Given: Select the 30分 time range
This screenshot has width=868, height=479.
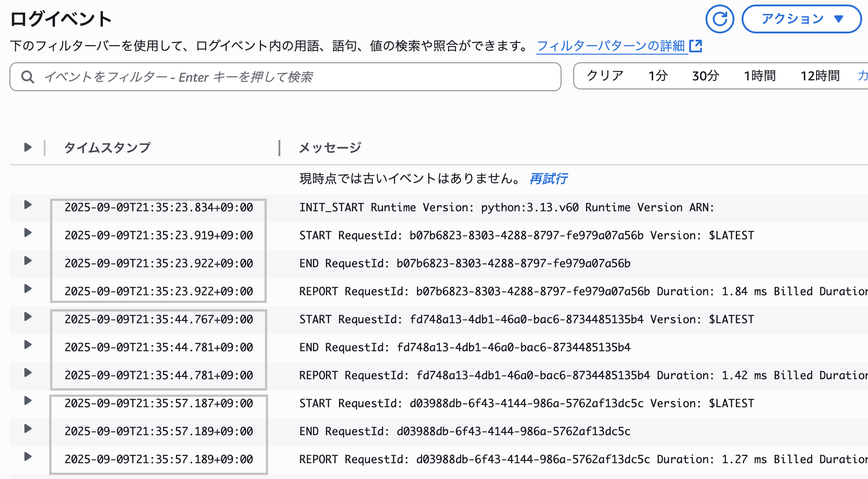Looking at the screenshot, I should coord(705,76).
